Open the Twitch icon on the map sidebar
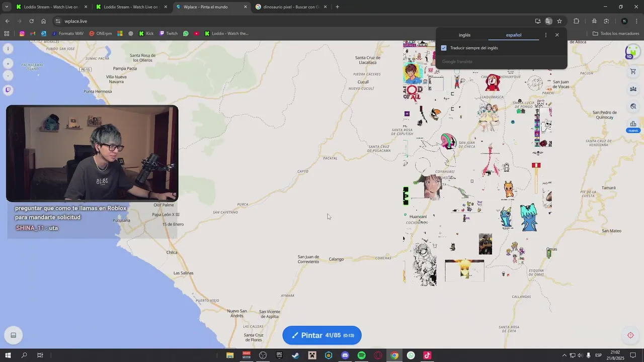The width and height of the screenshot is (644, 362). click(8, 90)
